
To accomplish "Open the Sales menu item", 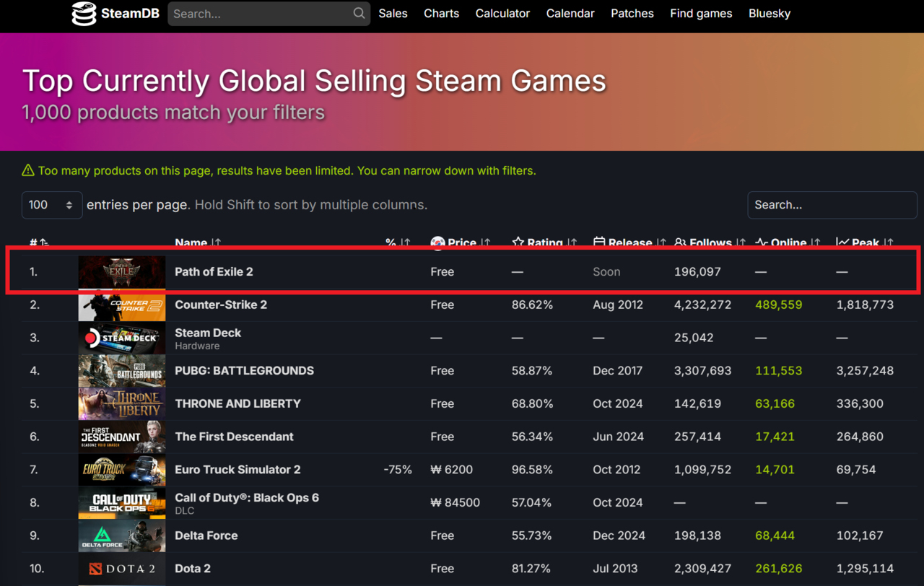I will tap(393, 14).
